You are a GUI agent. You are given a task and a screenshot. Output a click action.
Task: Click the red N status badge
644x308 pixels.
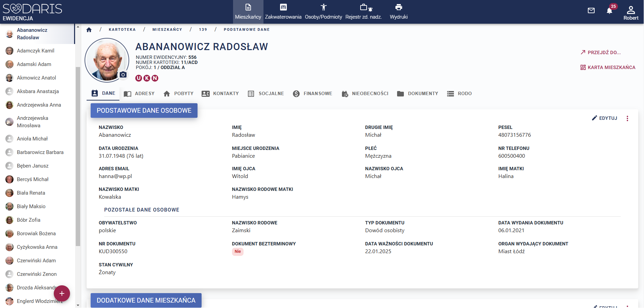155,78
